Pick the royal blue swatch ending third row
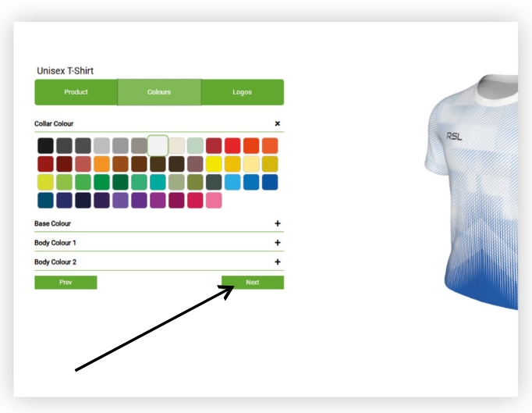This screenshot has height=413, width=532. point(270,183)
